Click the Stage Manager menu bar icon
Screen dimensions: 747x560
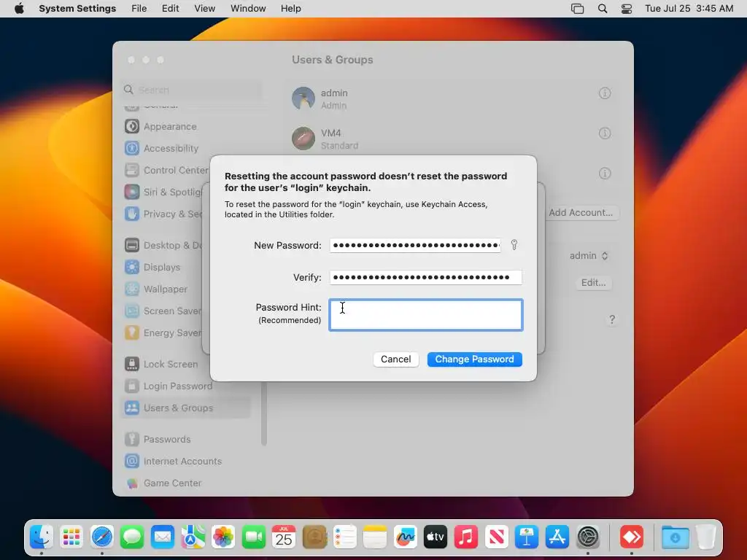[x=577, y=9]
